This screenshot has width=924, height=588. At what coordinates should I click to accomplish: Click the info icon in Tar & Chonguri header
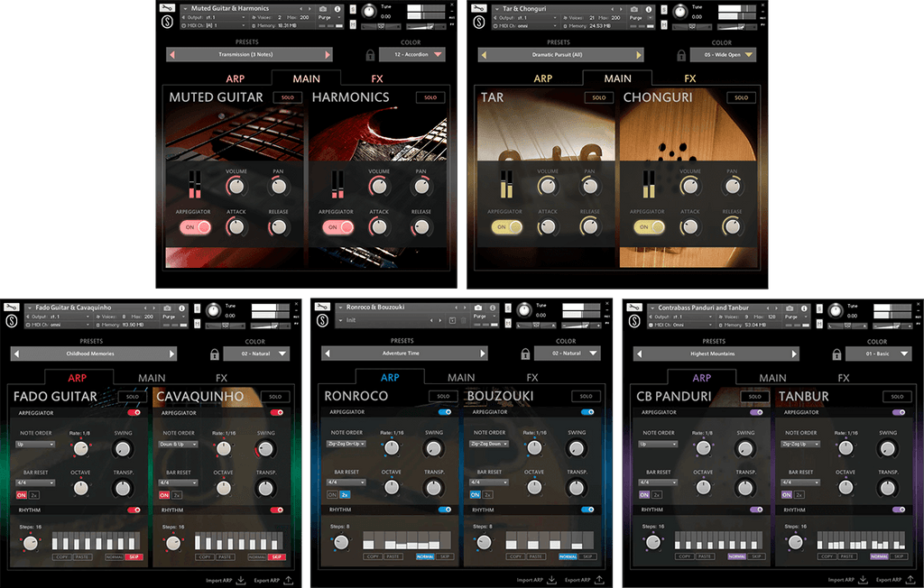pos(649,9)
